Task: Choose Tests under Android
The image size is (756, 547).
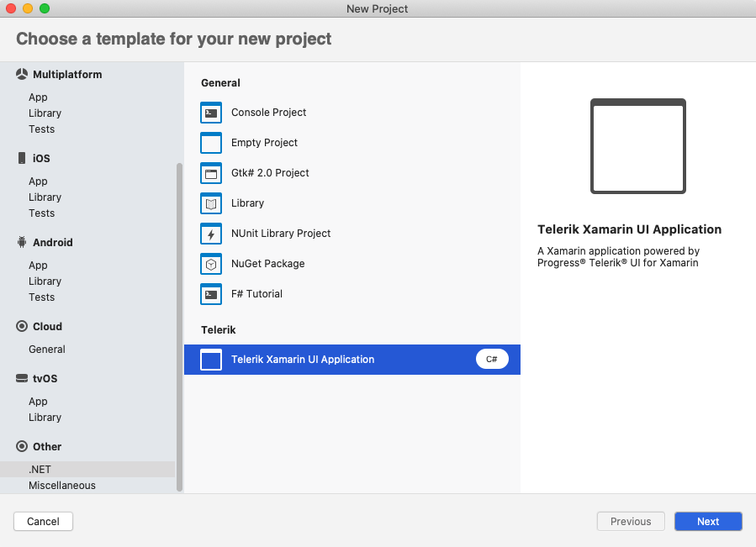Action: point(41,297)
